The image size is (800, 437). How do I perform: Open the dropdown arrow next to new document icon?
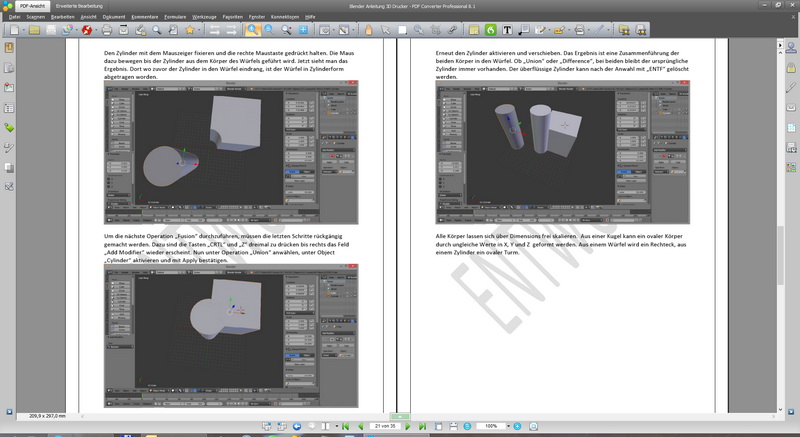point(24,31)
